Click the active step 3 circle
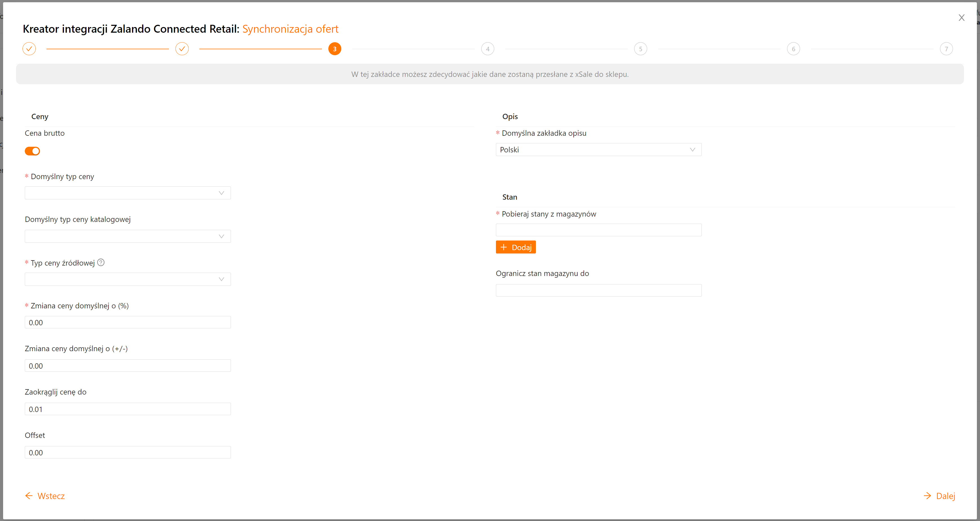Image resolution: width=980 pixels, height=521 pixels. coord(334,49)
